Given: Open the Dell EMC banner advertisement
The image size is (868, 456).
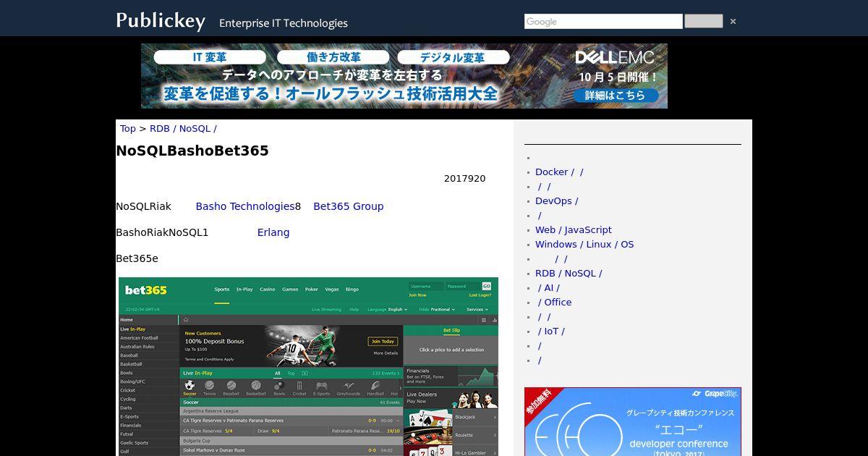Looking at the screenshot, I should (404, 76).
